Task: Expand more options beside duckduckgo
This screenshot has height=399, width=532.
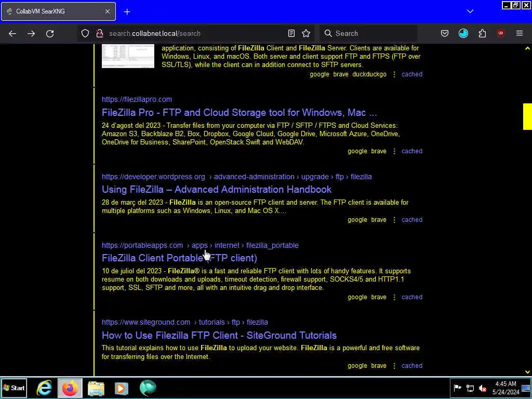Action: [394, 74]
